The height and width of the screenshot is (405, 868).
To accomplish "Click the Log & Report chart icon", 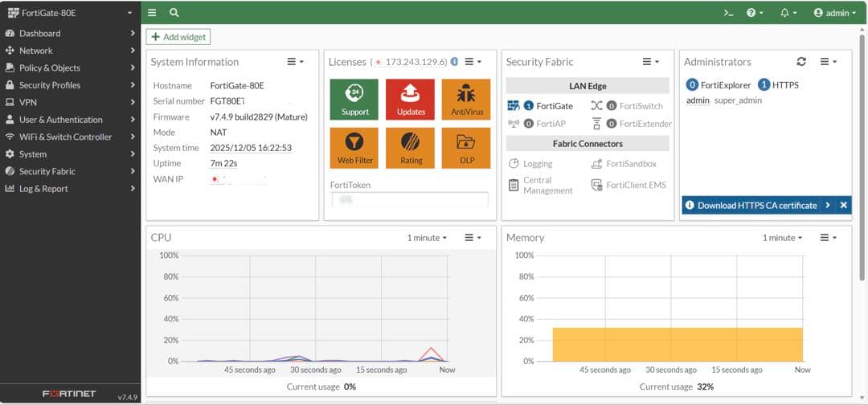I will (10, 189).
